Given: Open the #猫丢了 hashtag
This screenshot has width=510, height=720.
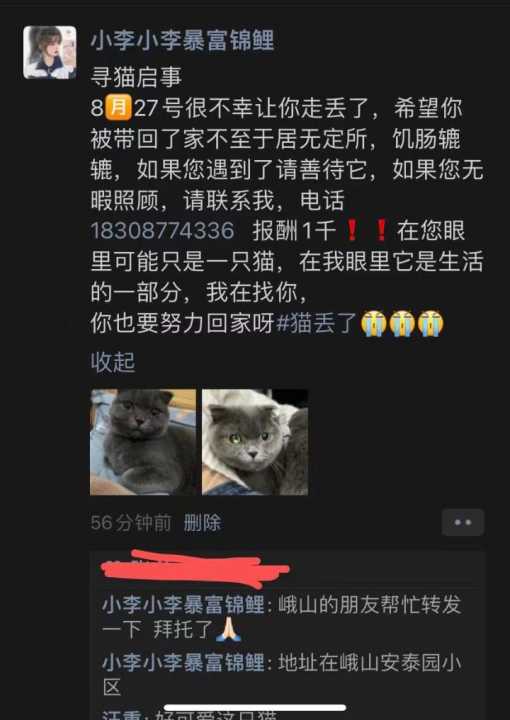Looking at the screenshot, I should pos(317,323).
